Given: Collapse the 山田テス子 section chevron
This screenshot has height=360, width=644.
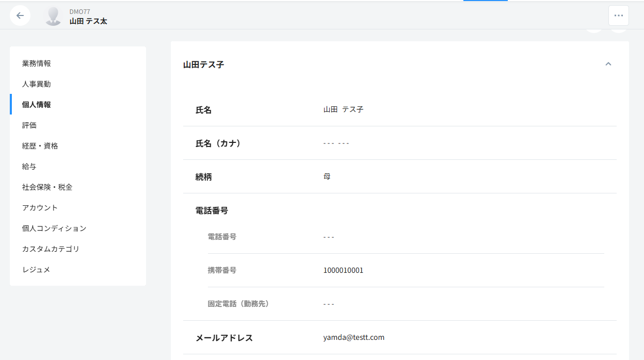Looking at the screenshot, I should point(608,64).
